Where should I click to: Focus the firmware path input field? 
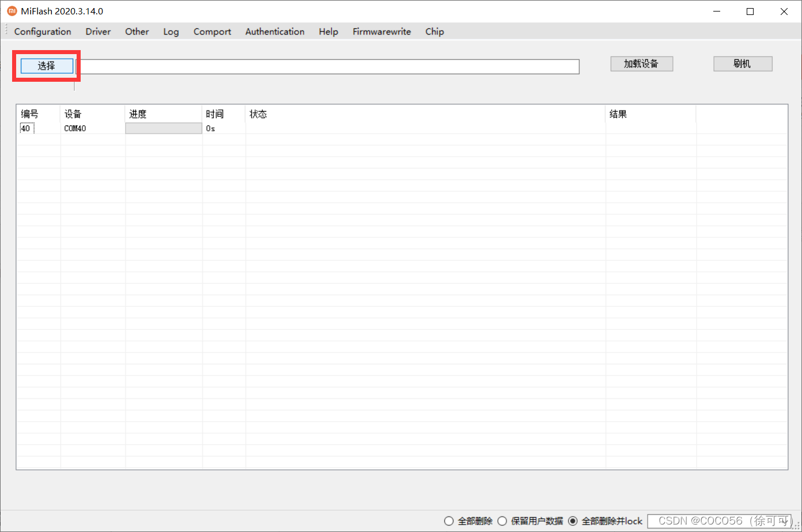tap(327, 67)
